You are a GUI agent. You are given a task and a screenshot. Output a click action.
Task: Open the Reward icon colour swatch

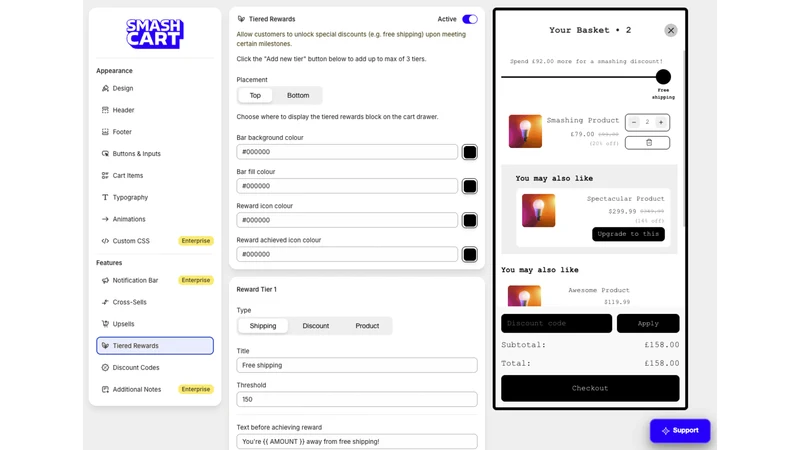click(469, 220)
